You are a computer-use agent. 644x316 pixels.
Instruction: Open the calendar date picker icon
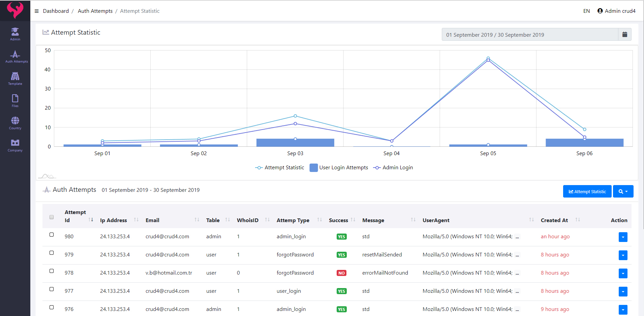click(624, 34)
